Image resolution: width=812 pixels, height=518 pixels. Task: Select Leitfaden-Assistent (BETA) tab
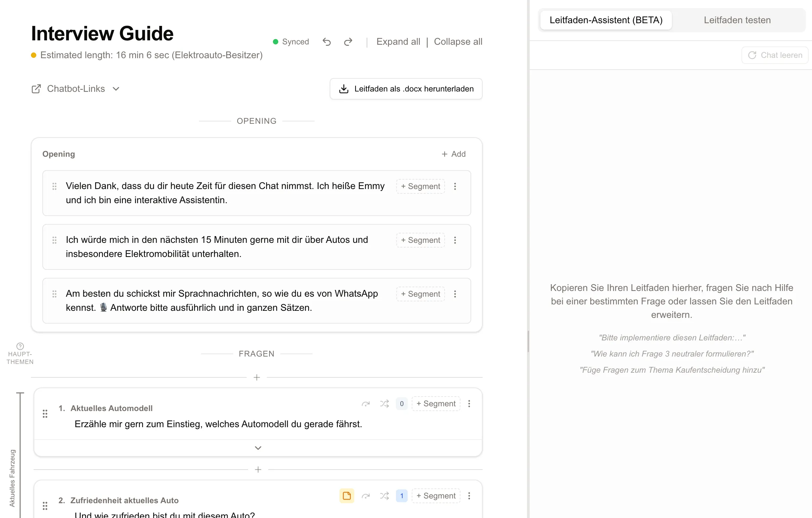tap(606, 20)
